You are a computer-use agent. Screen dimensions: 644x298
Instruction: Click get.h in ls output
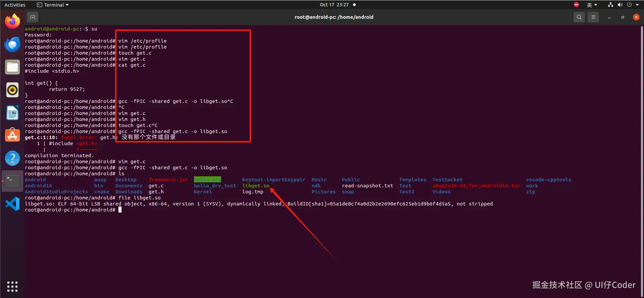[156, 192]
